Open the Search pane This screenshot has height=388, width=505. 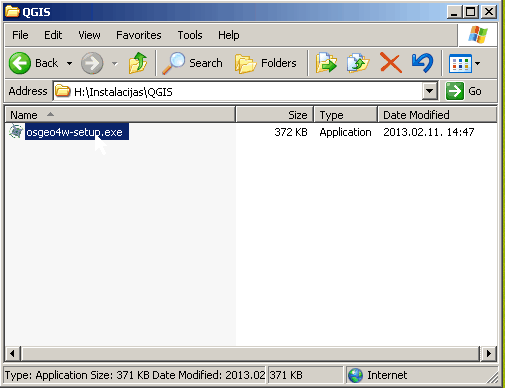(192, 63)
